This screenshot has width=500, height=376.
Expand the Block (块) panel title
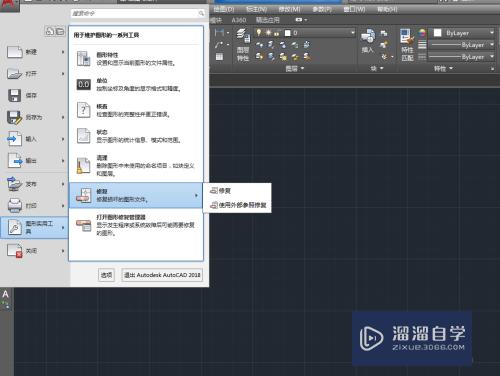377,68
